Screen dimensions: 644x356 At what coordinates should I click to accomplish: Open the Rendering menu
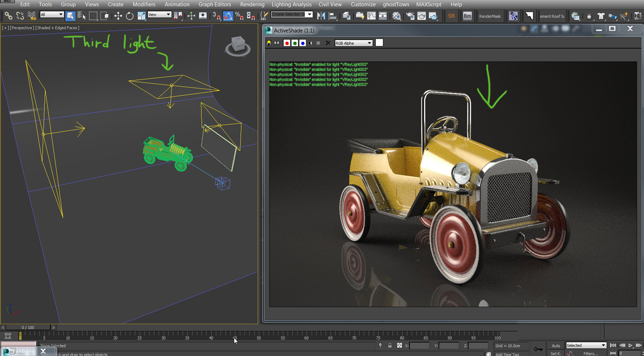[253, 4]
